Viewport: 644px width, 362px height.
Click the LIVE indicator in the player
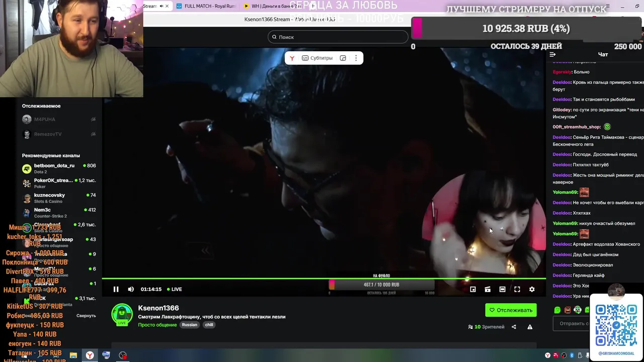[174, 289]
